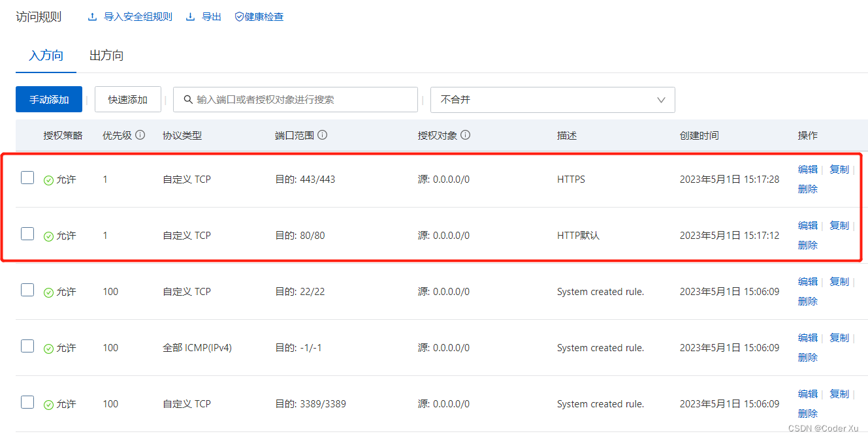Screen dimensions: 868x438
Task: Select the checkbox for the HTTPS 443 rule
Action: [x=27, y=178]
